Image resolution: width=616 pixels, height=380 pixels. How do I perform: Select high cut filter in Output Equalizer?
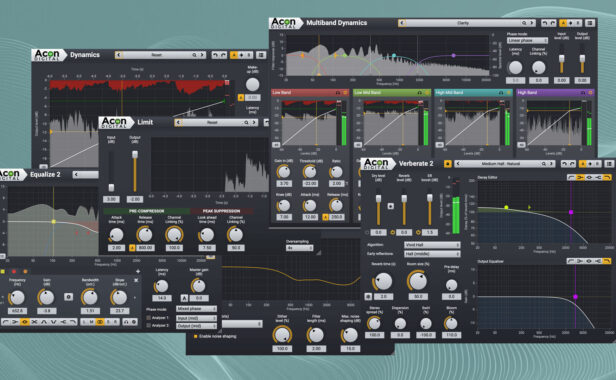[x=607, y=261]
